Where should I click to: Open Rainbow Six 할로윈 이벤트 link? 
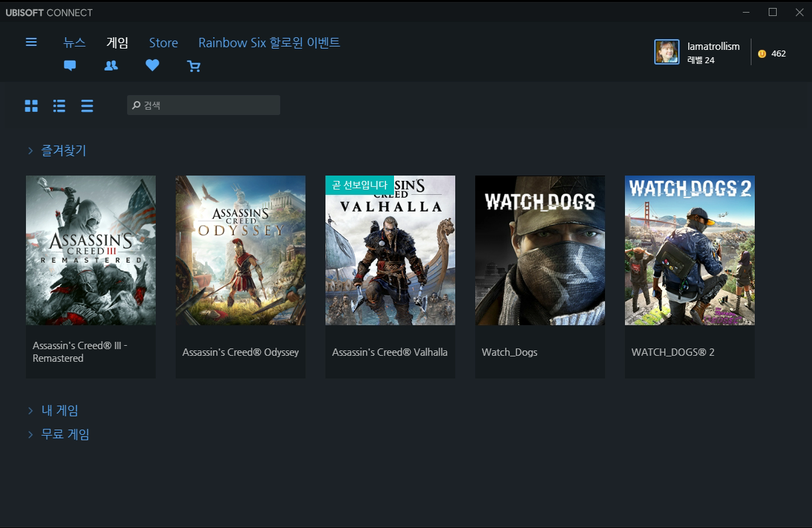coord(269,43)
